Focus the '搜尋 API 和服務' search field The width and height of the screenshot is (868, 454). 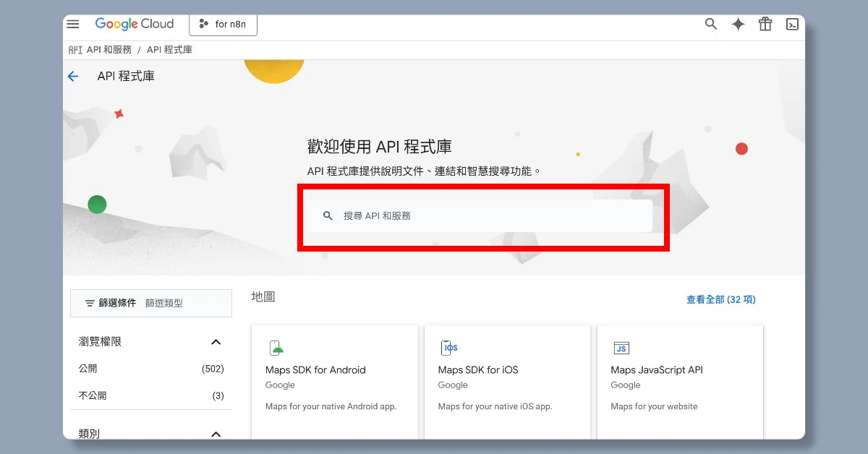478,215
